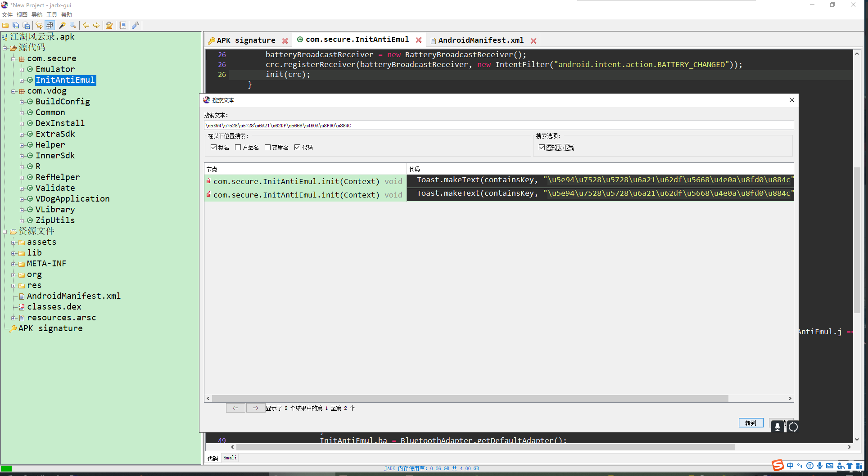
Task: Open the 工具 (Tools) menu
Action: click(52, 15)
